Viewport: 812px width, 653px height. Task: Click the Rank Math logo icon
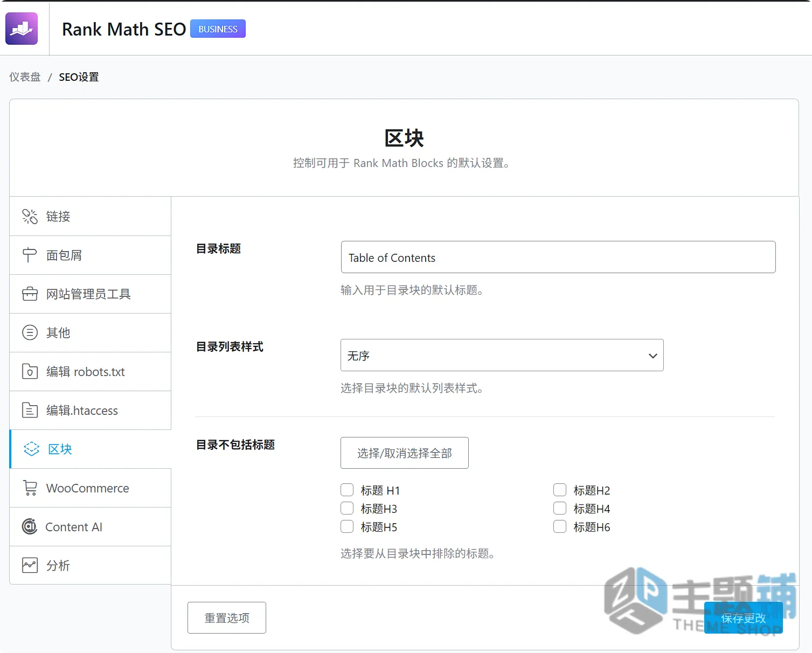tap(22, 29)
